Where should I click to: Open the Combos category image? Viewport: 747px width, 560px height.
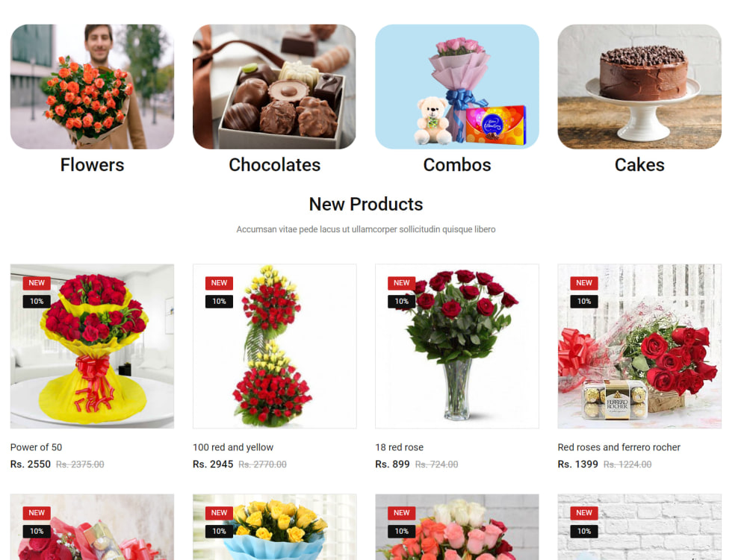tap(457, 87)
